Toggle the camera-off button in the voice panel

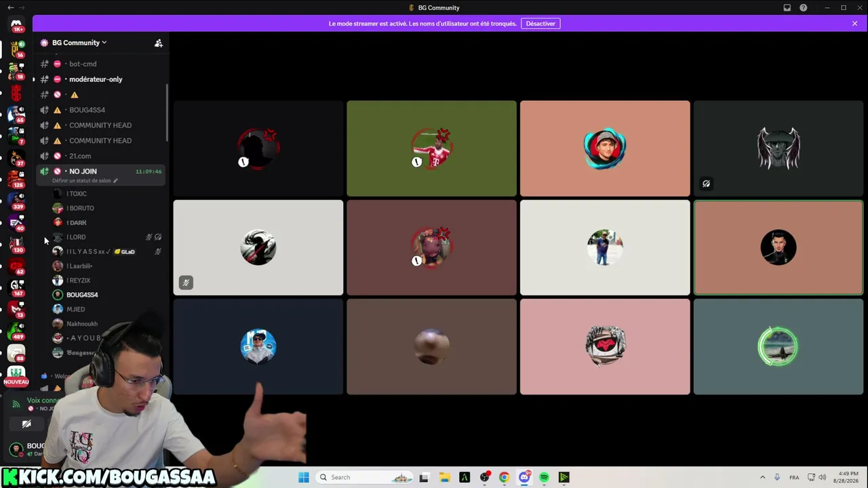point(26,424)
